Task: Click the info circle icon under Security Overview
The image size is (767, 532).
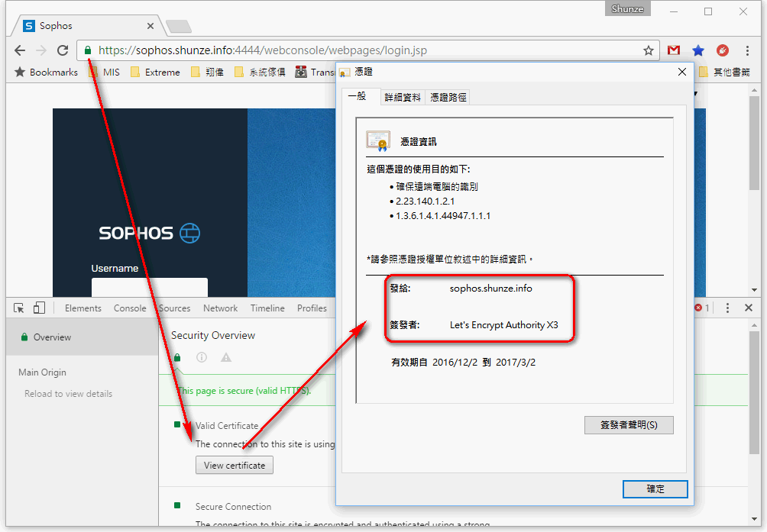Action: pos(202,358)
